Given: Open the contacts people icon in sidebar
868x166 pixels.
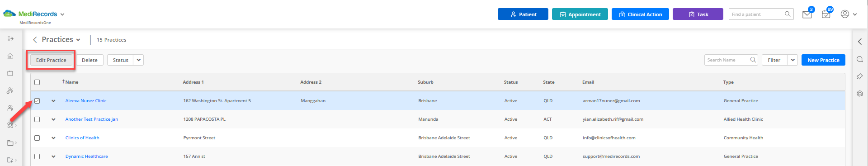Looking at the screenshot, I should (10, 108).
